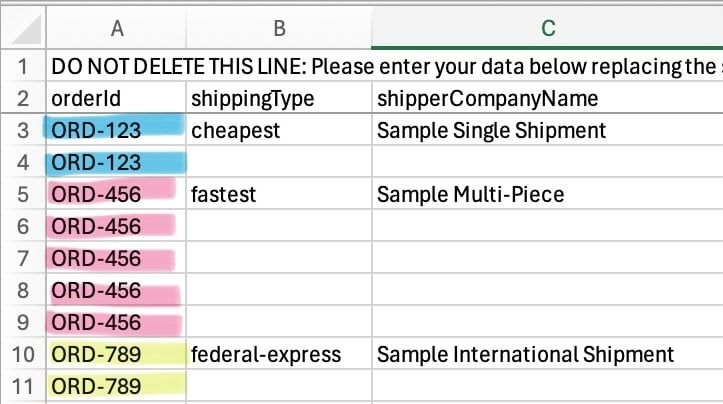The width and height of the screenshot is (723, 404).
Task: Select the cell containing "fastest"
Action: point(277,194)
